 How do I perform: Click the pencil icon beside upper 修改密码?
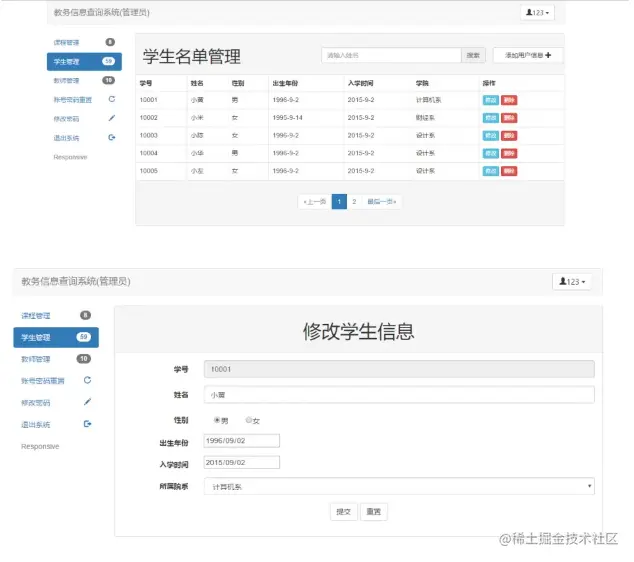112,118
